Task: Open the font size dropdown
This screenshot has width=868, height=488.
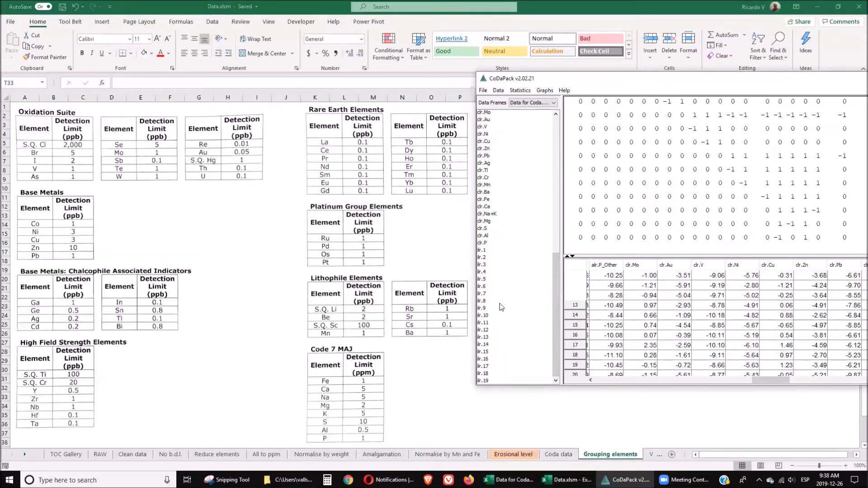Action: (x=149, y=39)
